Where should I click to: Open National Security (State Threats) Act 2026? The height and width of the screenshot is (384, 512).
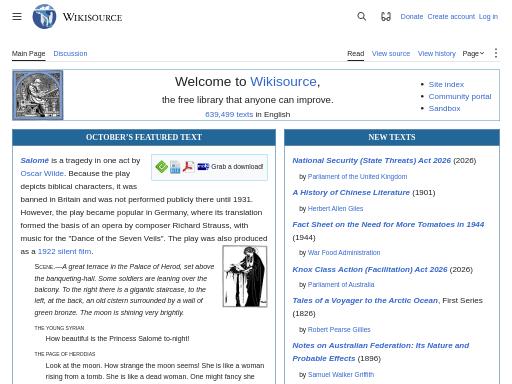point(372,160)
